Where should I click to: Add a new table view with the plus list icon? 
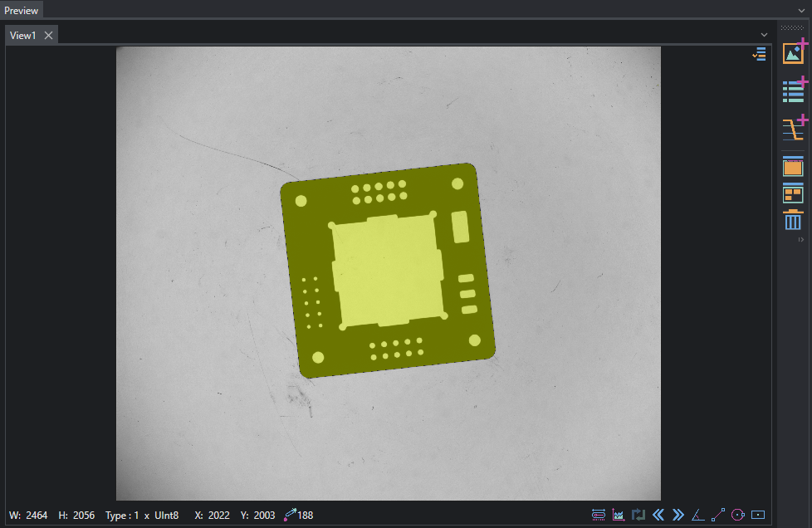point(794,90)
